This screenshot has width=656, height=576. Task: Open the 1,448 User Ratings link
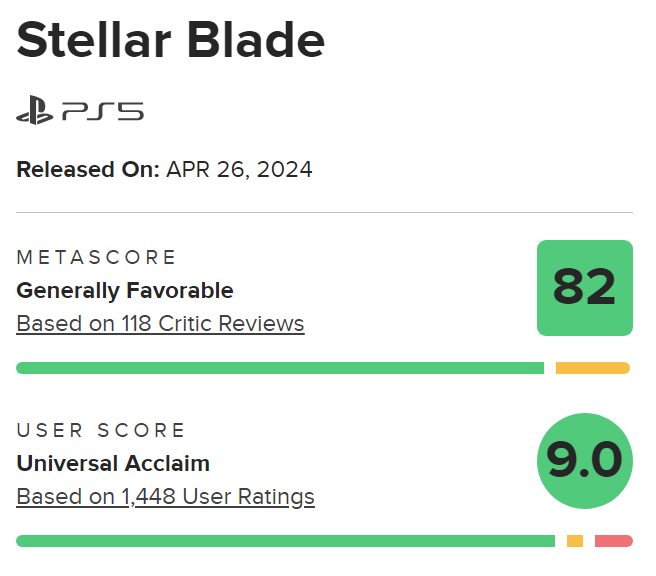(165, 496)
